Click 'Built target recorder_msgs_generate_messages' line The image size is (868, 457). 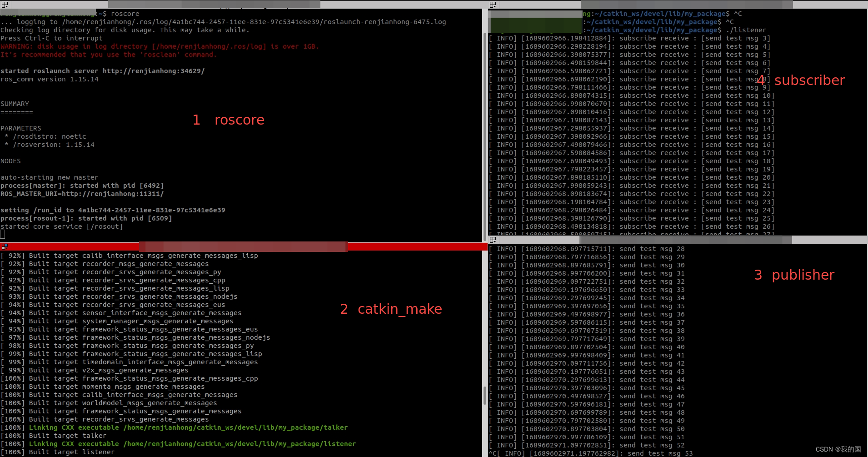point(105,264)
